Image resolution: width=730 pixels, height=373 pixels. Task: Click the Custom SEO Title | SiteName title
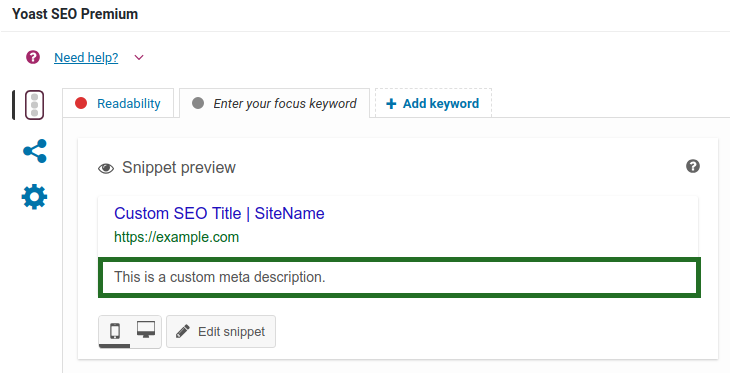(219, 213)
